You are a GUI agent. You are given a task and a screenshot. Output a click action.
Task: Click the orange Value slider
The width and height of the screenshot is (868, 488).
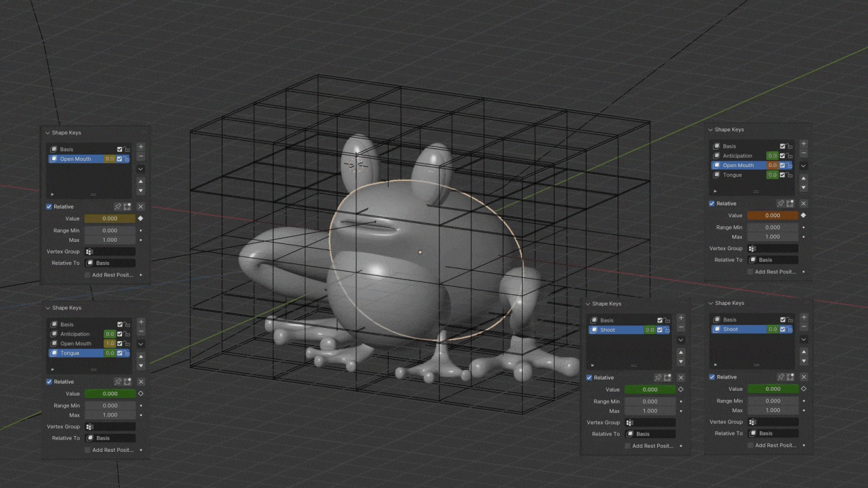click(x=773, y=215)
